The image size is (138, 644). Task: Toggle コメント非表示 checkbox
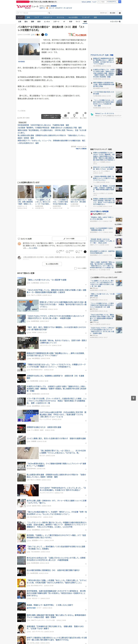75,268
